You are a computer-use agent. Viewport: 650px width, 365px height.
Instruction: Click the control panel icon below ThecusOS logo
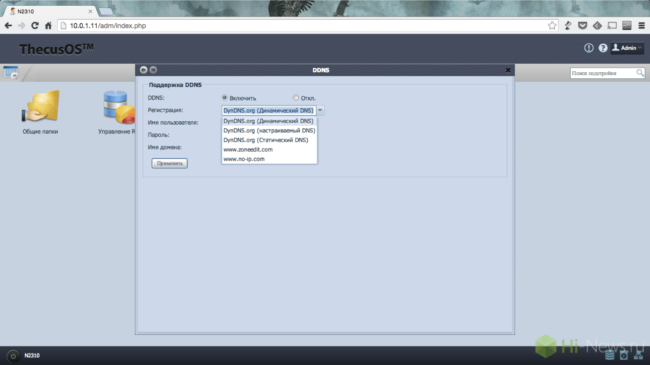11,72
